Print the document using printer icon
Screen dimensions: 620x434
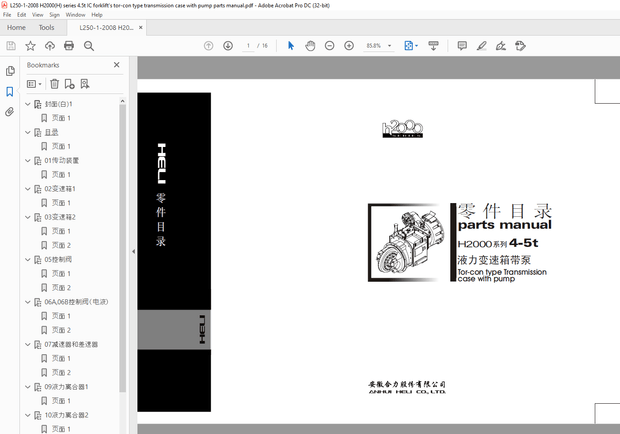tap(69, 46)
